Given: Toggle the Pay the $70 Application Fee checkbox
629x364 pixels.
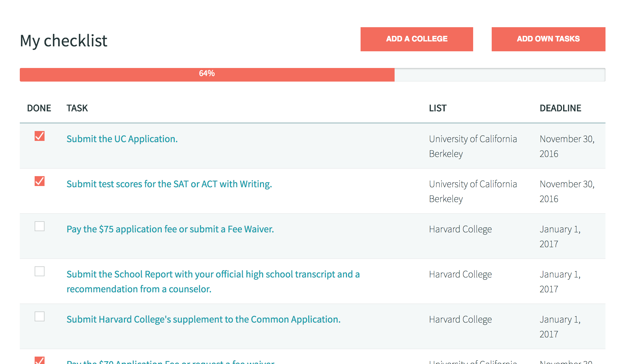Looking at the screenshot, I should 40,361.
